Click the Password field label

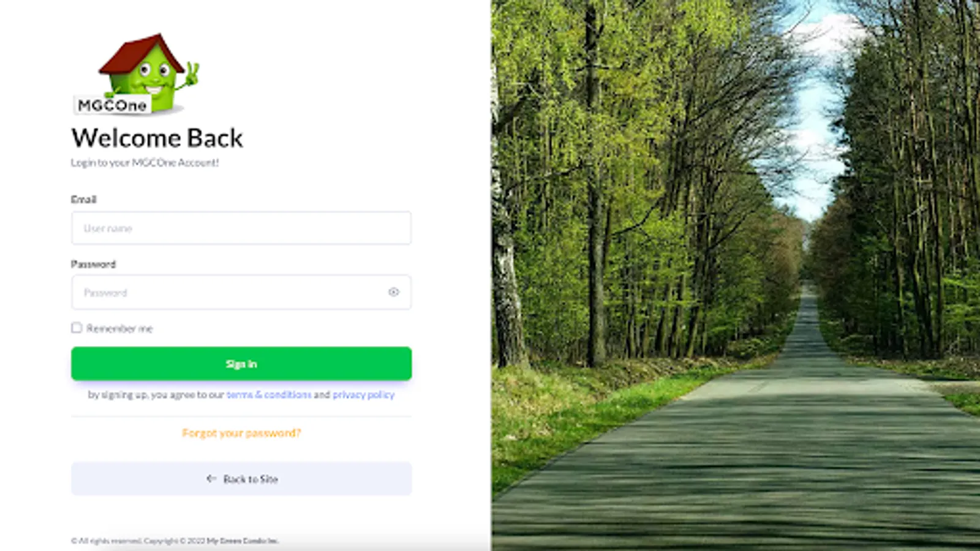click(x=93, y=264)
